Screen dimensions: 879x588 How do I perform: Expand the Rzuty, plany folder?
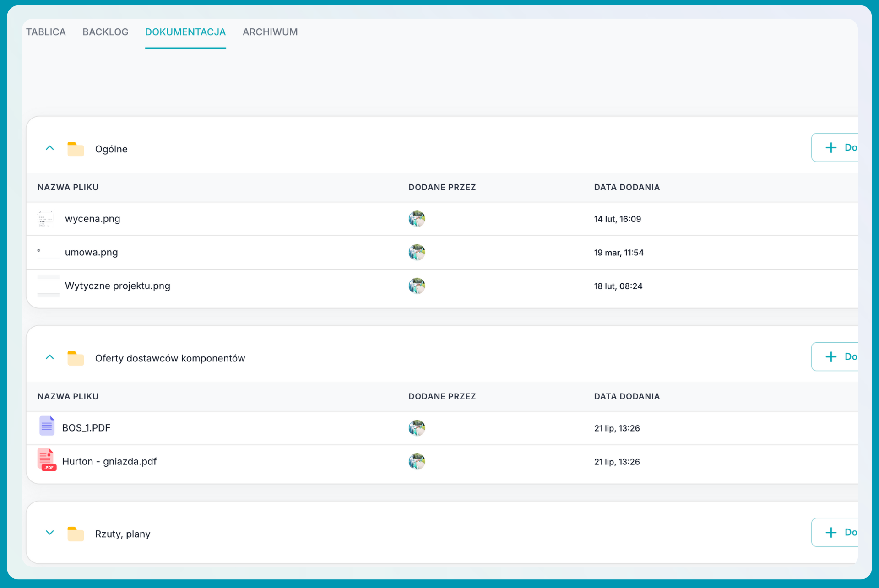click(x=50, y=533)
